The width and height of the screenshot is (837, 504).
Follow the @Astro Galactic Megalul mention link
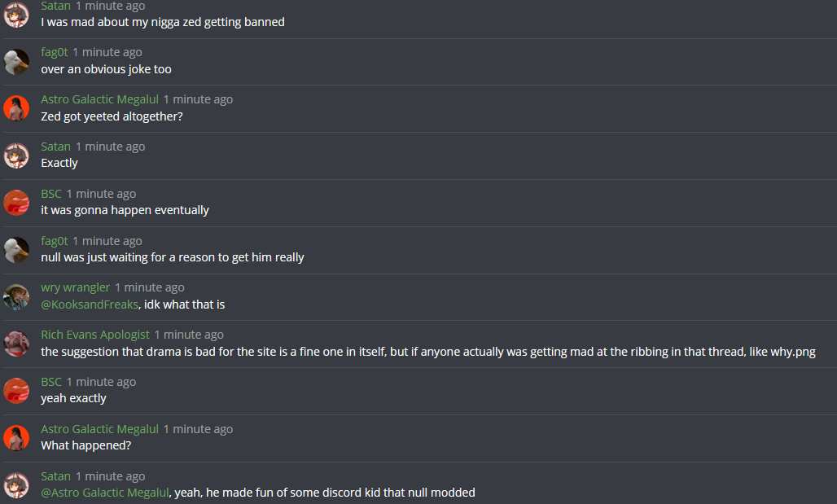(x=105, y=493)
